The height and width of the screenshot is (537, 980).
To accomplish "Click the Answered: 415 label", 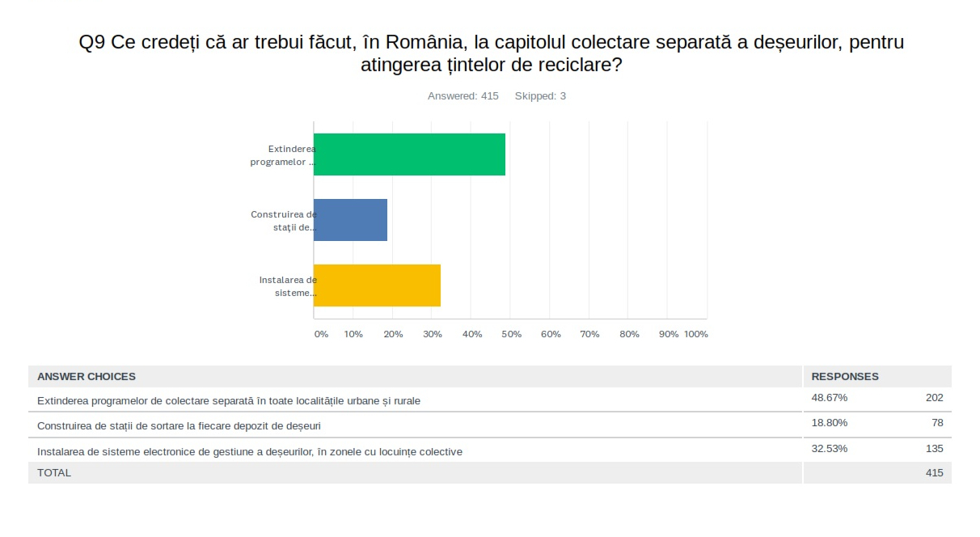I will [x=463, y=96].
